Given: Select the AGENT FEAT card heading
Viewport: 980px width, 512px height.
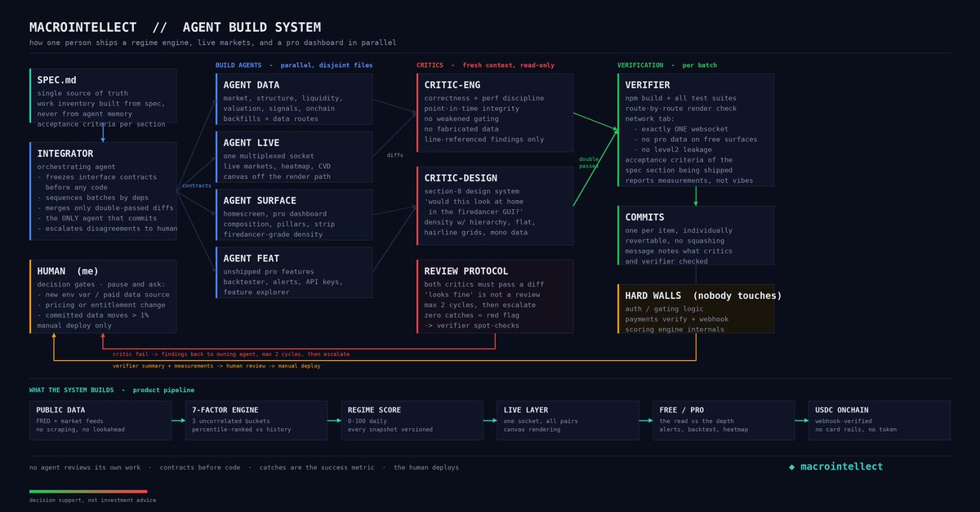Looking at the screenshot, I should (252, 259).
